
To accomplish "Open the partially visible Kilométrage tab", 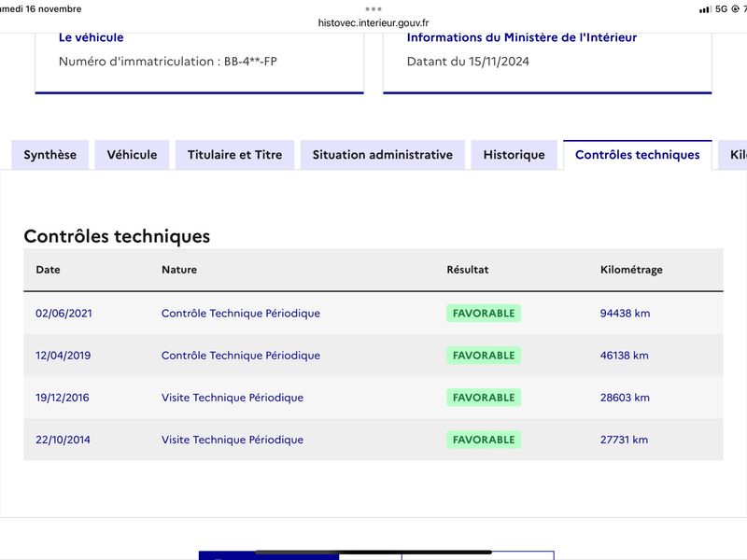I will pyautogui.click(x=733, y=155).
